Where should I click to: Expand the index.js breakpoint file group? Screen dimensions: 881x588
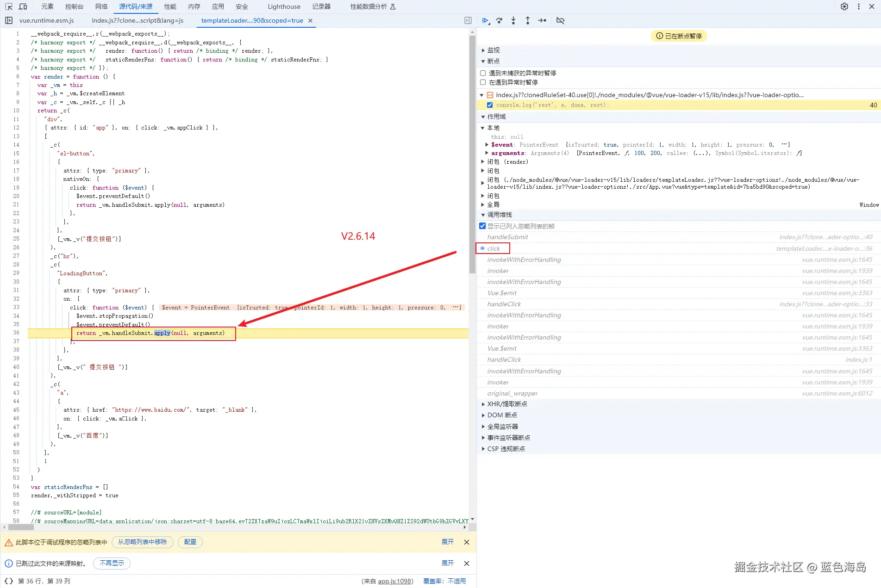click(x=482, y=95)
